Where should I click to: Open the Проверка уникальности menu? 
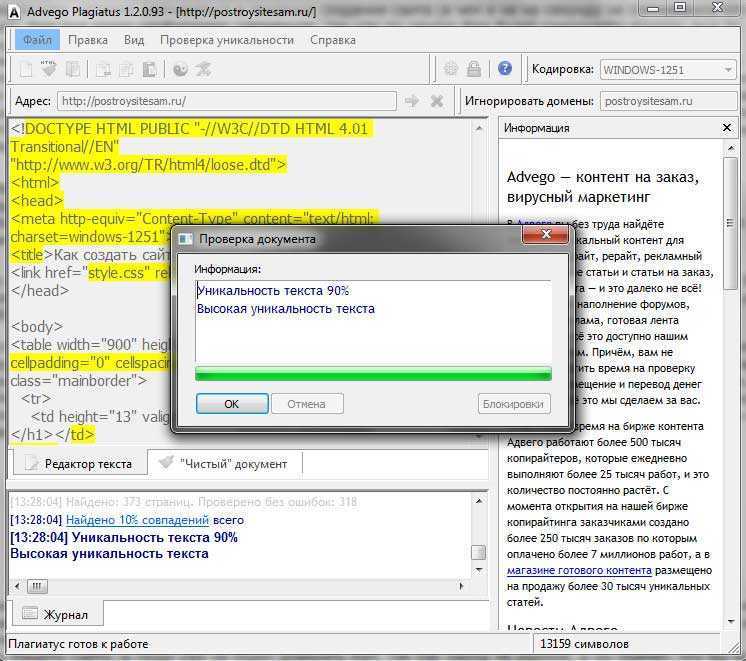click(x=227, y=40)
